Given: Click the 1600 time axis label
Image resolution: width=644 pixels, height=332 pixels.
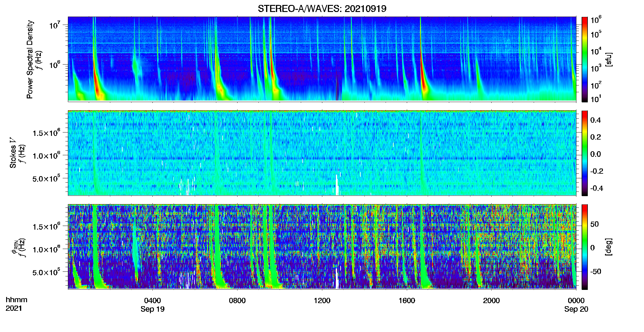Looking at the screenshot, I should [x=407, y=300].
